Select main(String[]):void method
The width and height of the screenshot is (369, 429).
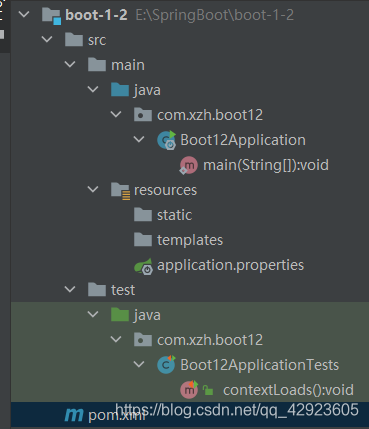click(266, 165)
